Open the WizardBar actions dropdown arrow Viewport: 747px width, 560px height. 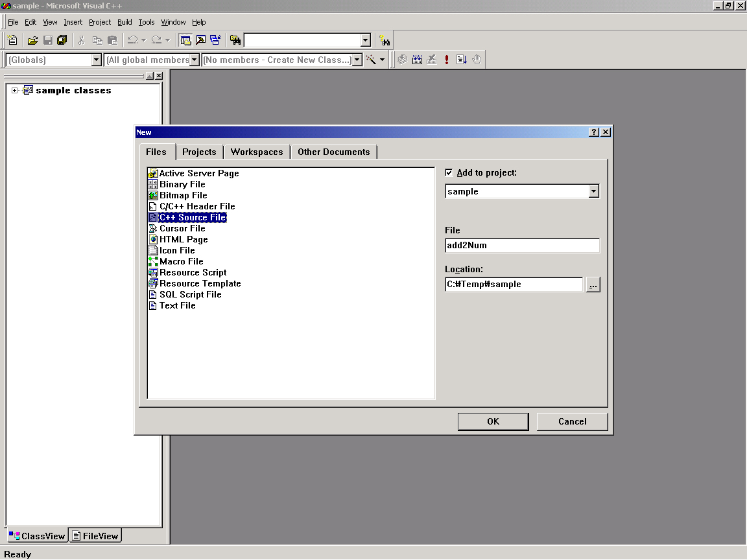382,60
